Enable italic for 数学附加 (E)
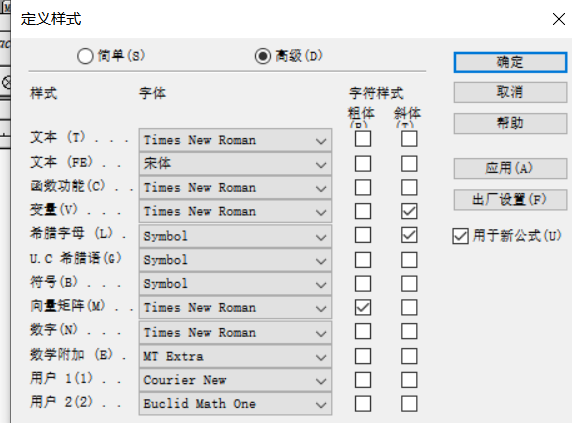Screen dimensions: 572x423 tap(409, 356)
